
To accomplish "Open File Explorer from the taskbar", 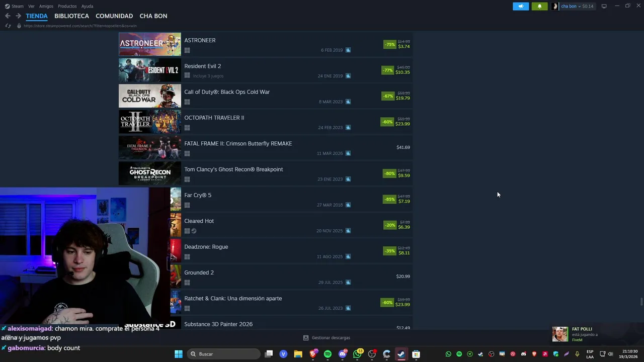I will (298, 354).
